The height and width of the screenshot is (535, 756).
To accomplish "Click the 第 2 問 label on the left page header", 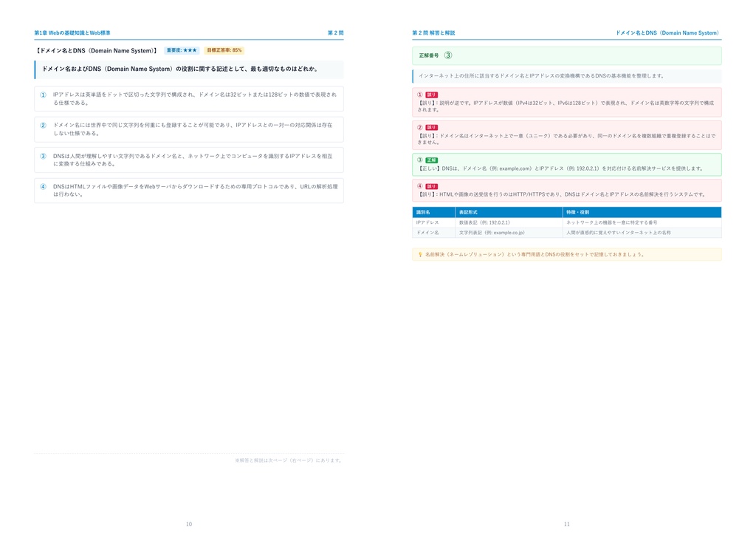I will [x=336, y=33].
